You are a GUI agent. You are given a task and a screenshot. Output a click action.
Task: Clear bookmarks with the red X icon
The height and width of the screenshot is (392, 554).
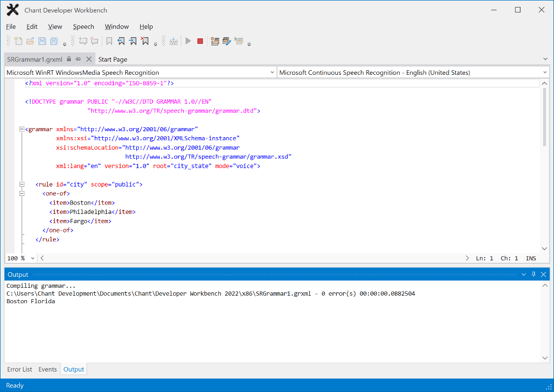tap(145, 41)
